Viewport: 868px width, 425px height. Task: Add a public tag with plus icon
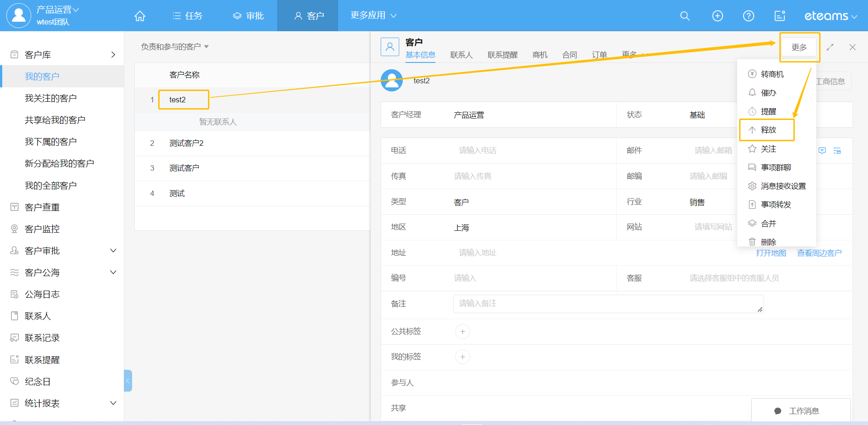point(462,331)
